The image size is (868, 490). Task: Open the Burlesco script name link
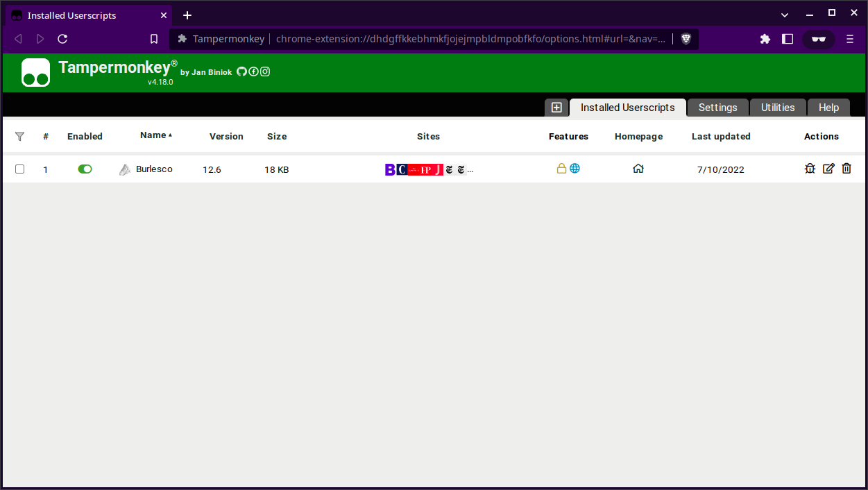[154, 169]
